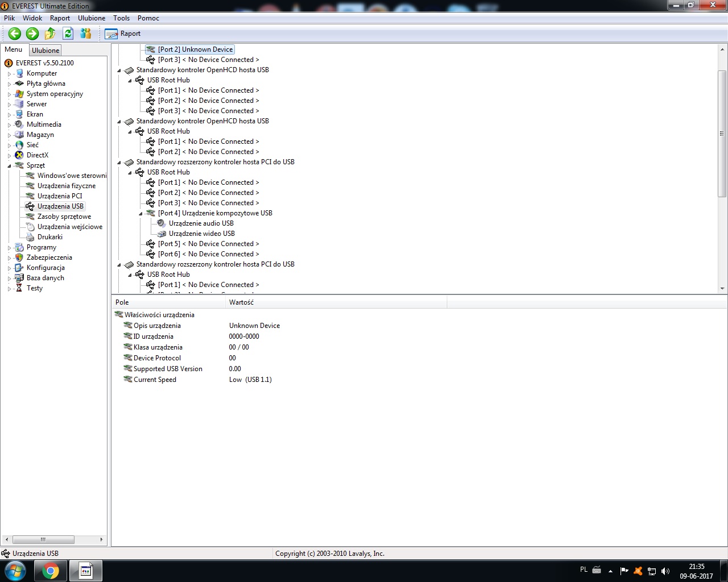This screenshot has width=728, height=582.
Task: Collapse the Sprzęt tree node
Action: tap(9, 166)
